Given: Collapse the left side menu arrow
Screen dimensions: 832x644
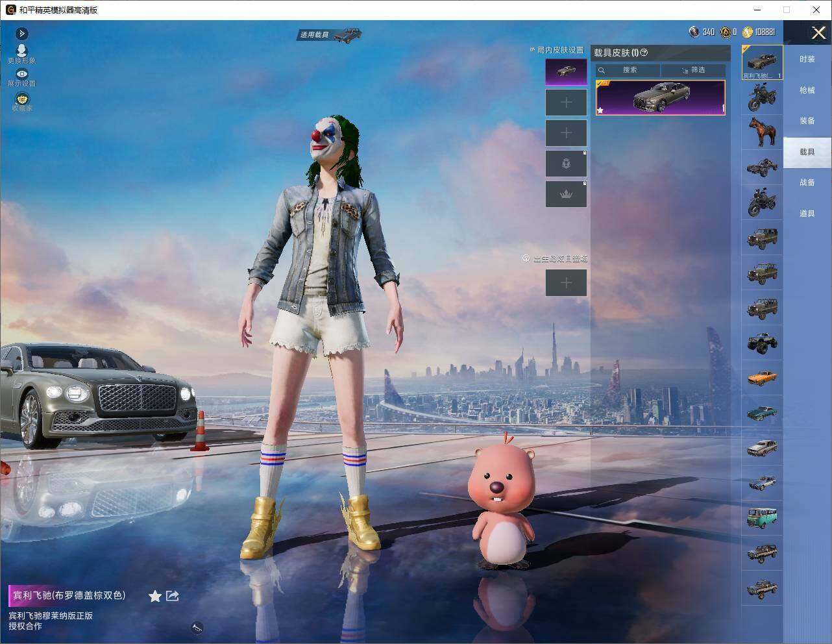Looking at the screenshot, I should tap(21, 33).
